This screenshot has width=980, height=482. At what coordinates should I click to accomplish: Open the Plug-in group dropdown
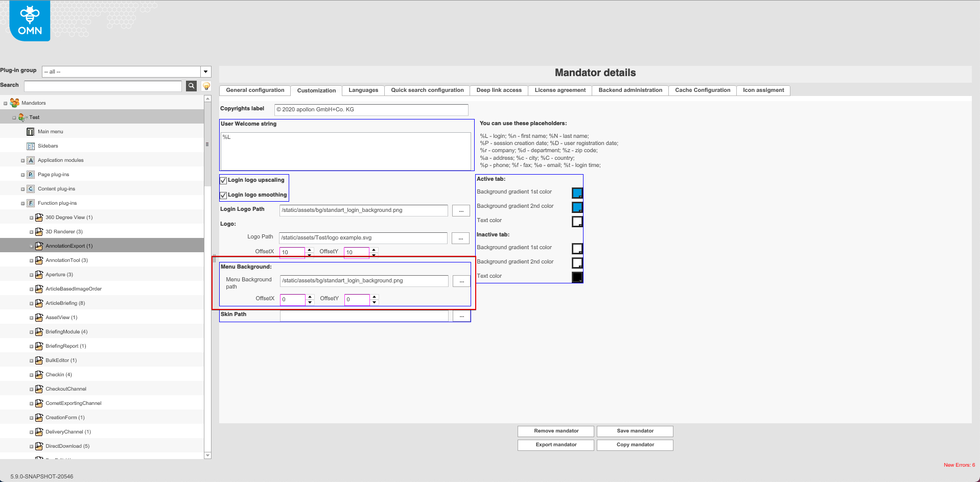pos(206,71)
